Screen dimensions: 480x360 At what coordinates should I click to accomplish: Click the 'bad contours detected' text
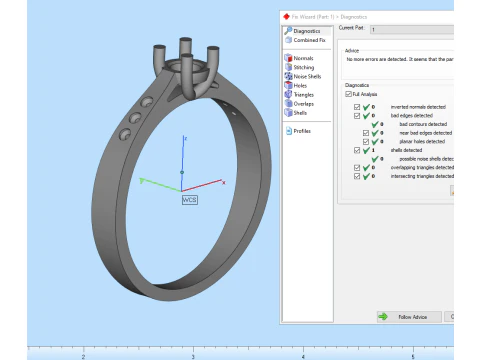pos(423,124)
